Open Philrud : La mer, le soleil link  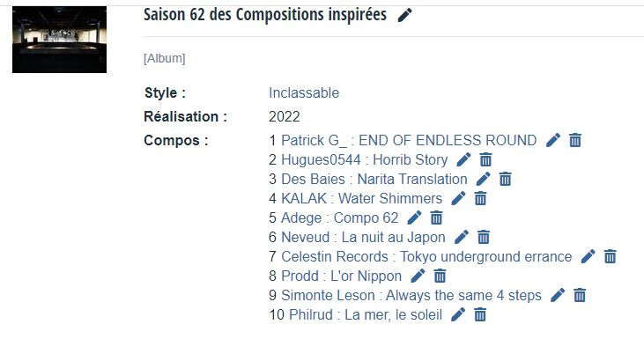coord(366,315)
